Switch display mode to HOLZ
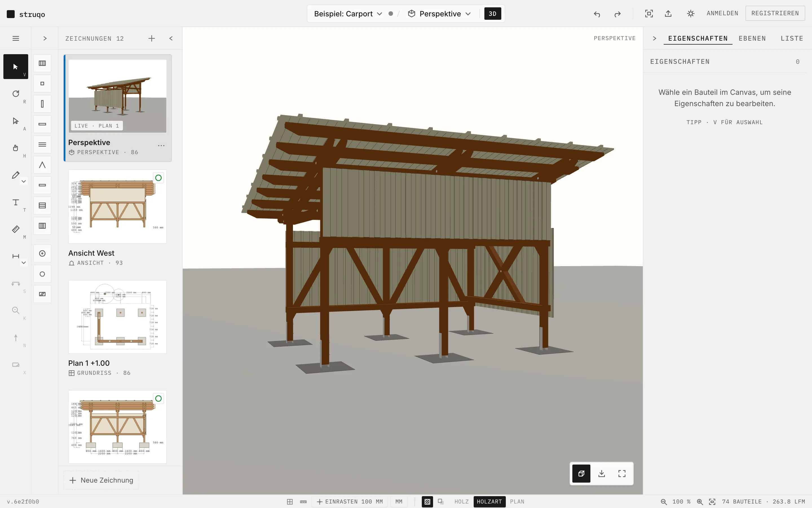 461,502
